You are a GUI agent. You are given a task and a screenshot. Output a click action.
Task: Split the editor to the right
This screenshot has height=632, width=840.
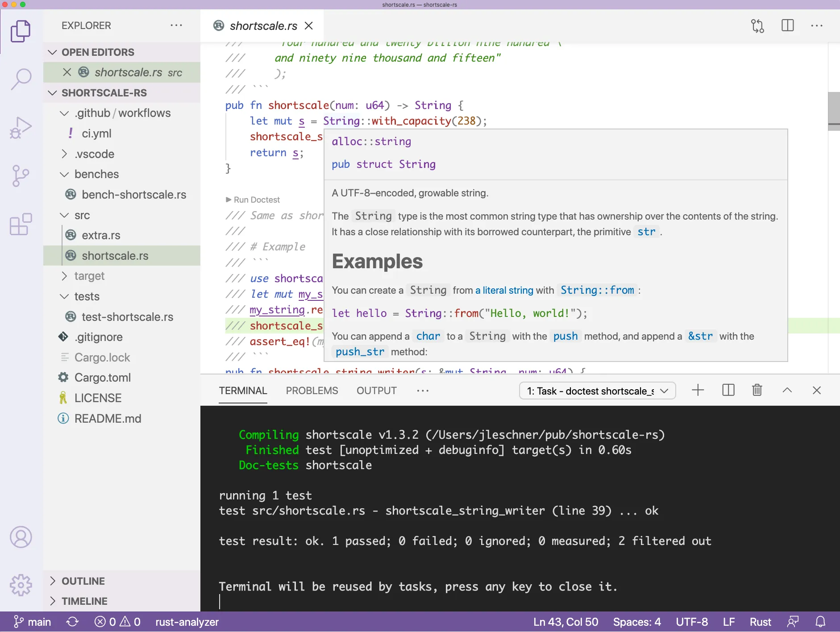(x=788, y=26)
